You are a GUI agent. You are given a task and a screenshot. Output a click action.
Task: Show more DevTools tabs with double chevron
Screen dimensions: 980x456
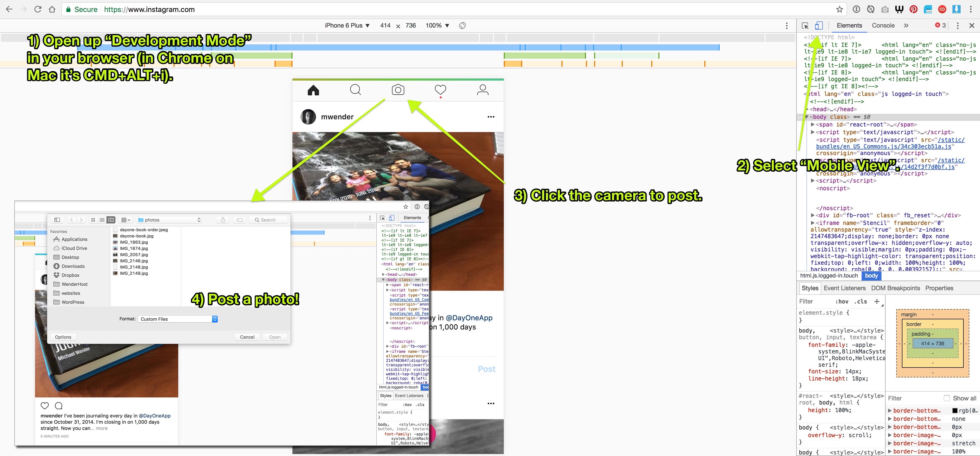906,26
